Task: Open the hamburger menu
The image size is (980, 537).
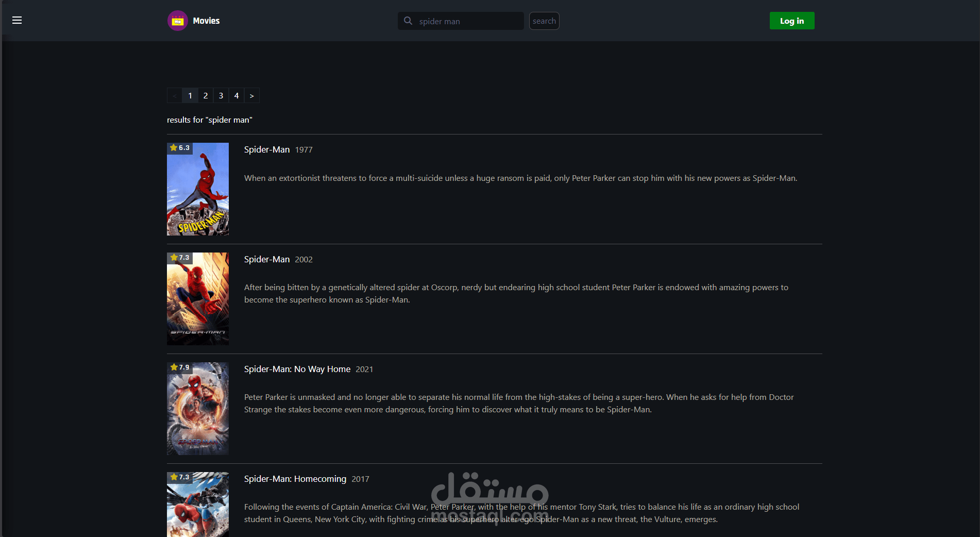Action: pyautogui.click(x=17, y=20)
